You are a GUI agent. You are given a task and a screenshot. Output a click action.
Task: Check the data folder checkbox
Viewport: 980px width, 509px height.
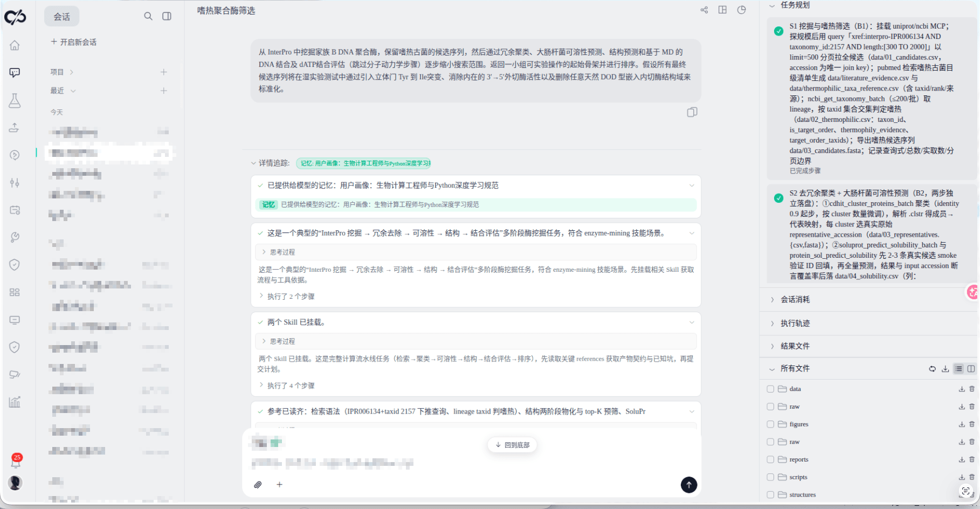[x=770, y=389]
